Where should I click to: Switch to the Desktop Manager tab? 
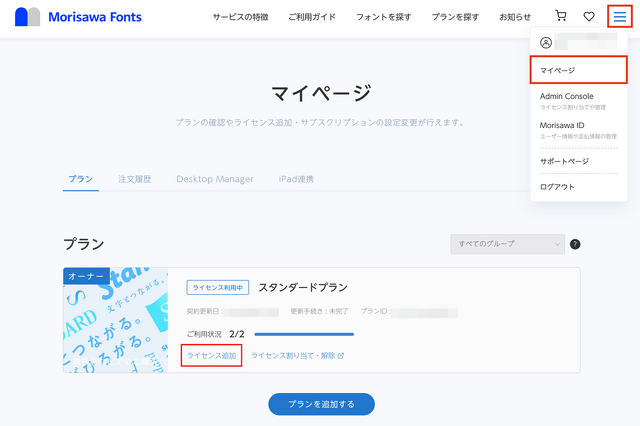214,179
